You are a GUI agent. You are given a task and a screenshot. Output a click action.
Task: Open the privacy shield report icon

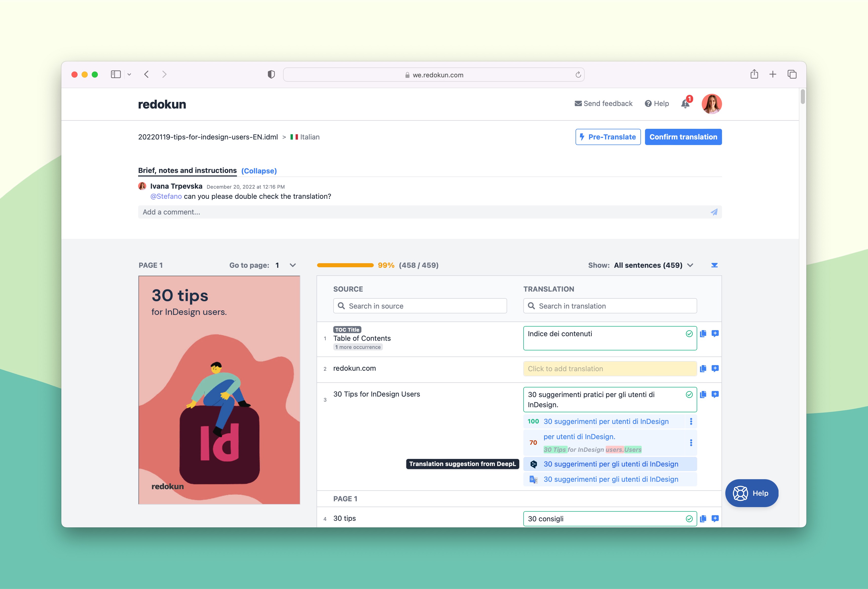(271, 74)
